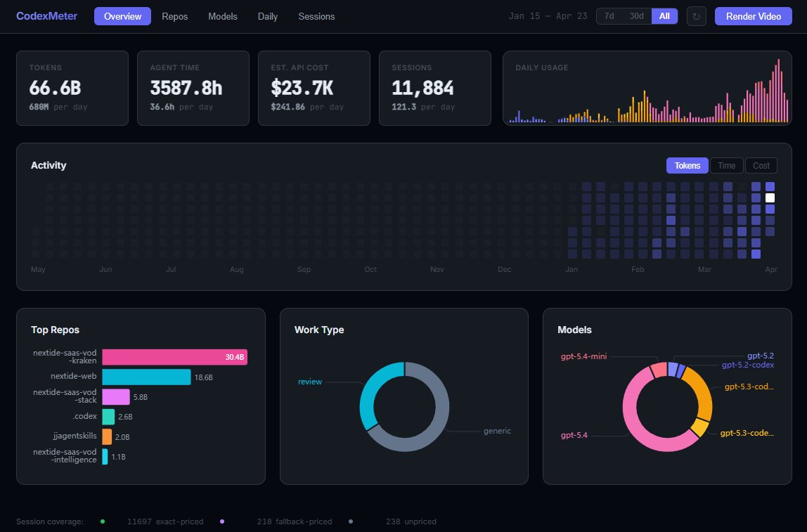Click the refresh icon button

(697, 16)
